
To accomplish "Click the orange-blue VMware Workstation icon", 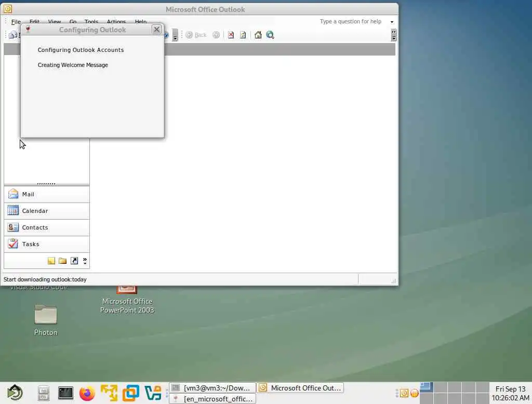I will tap(131, 393).
